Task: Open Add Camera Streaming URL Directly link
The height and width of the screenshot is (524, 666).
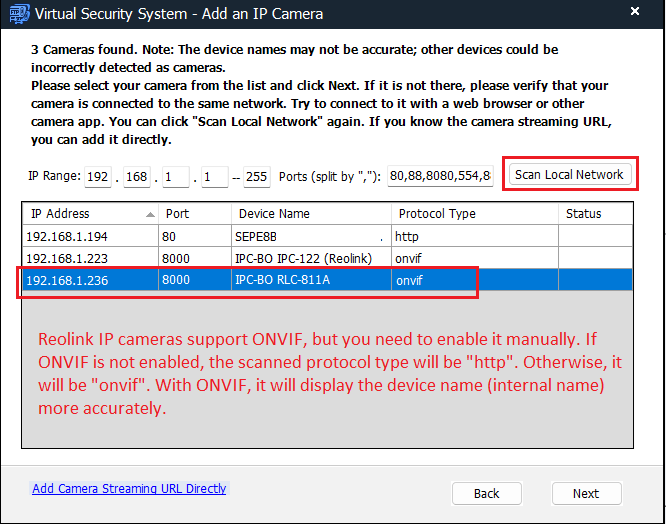Action: pos(129,489)
